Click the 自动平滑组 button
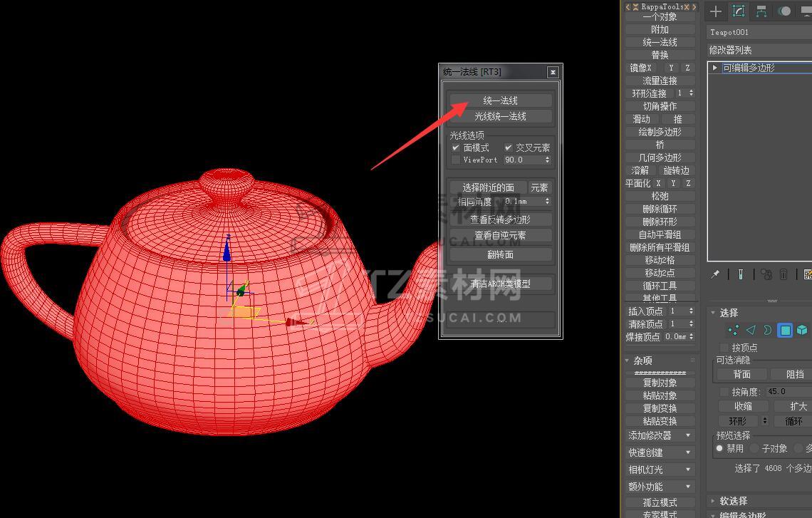812x518 pixels. point(660,234)
